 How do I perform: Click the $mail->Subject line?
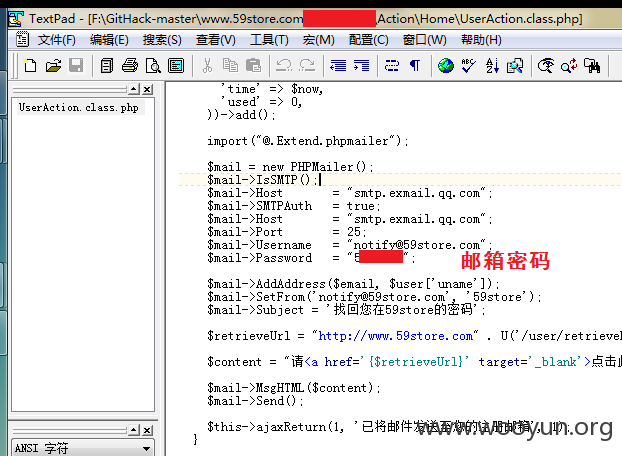point(346,310)
